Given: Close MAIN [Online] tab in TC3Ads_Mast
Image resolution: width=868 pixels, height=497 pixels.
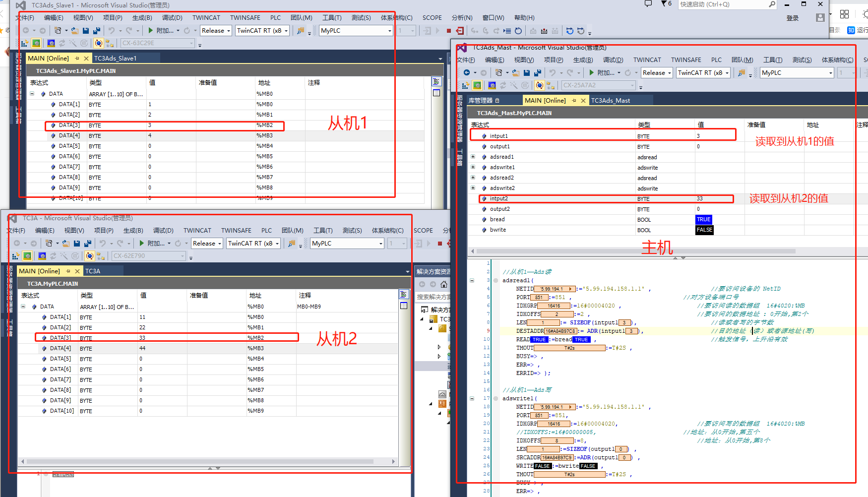Looking at the screenshot, I should 583,101.
